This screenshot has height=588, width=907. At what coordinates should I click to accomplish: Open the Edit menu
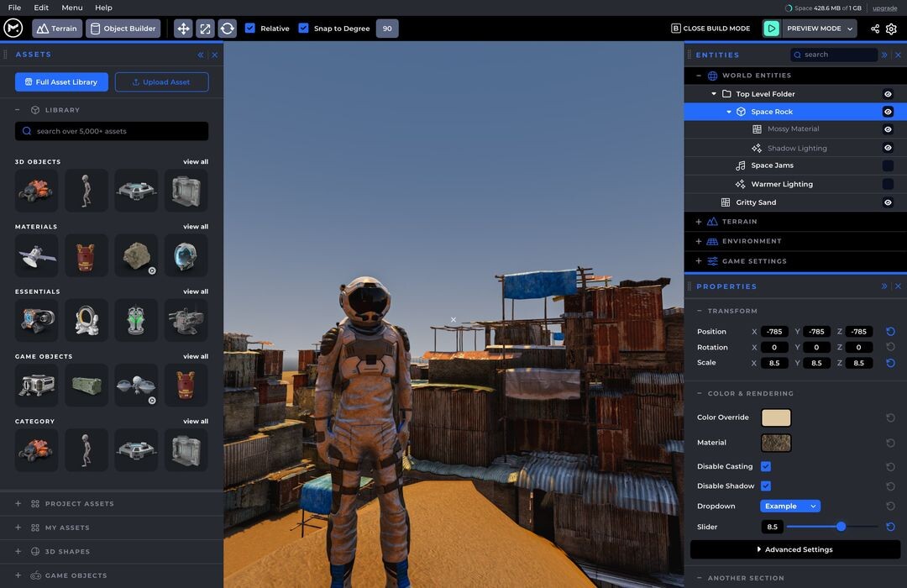tap(41, 8)
